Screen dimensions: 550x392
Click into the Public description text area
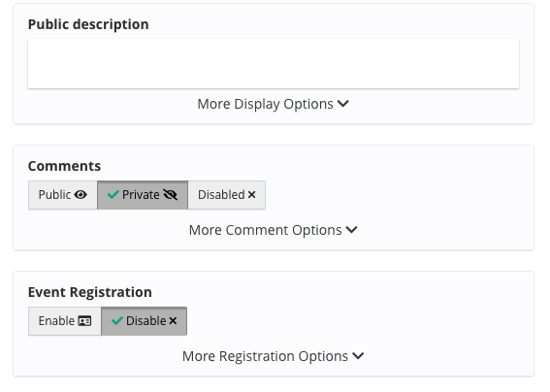[x=274, y=63]
